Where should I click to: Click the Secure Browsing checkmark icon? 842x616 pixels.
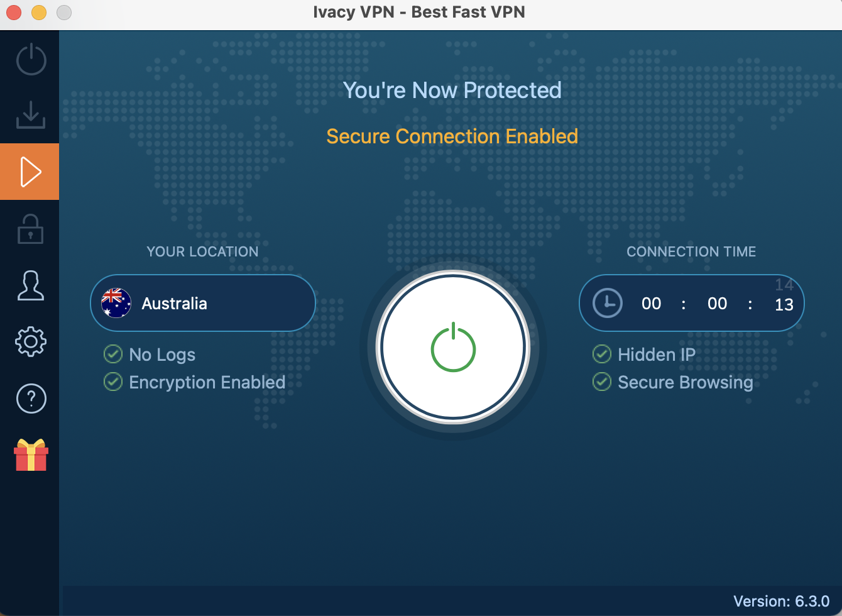click(602, 382)
